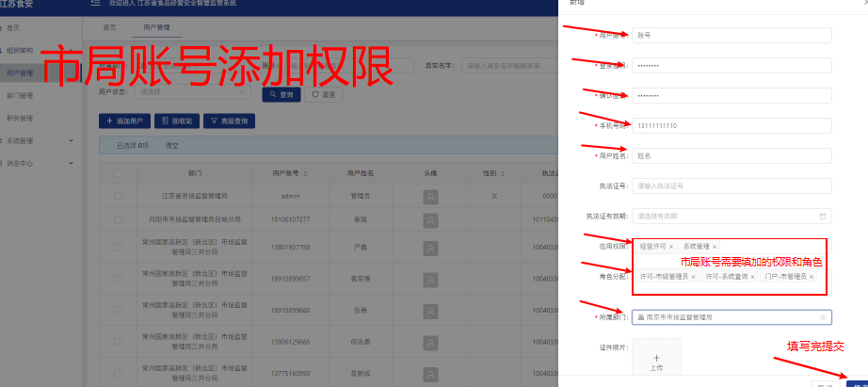Viewport: 868px width, 387px height.
Task: Click the 高级查询 button
Action: tap(229, 121)
